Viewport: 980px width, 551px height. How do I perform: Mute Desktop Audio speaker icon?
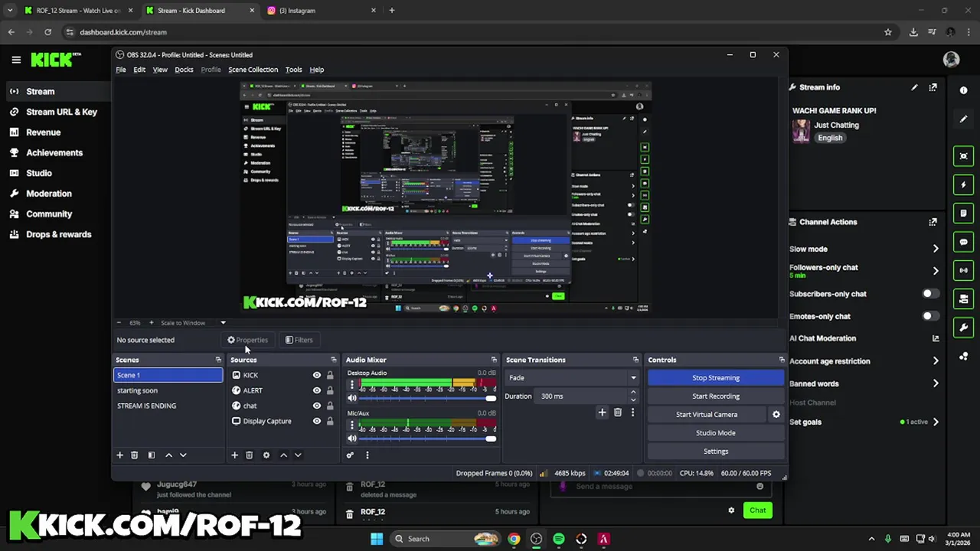tap(352, 398)
